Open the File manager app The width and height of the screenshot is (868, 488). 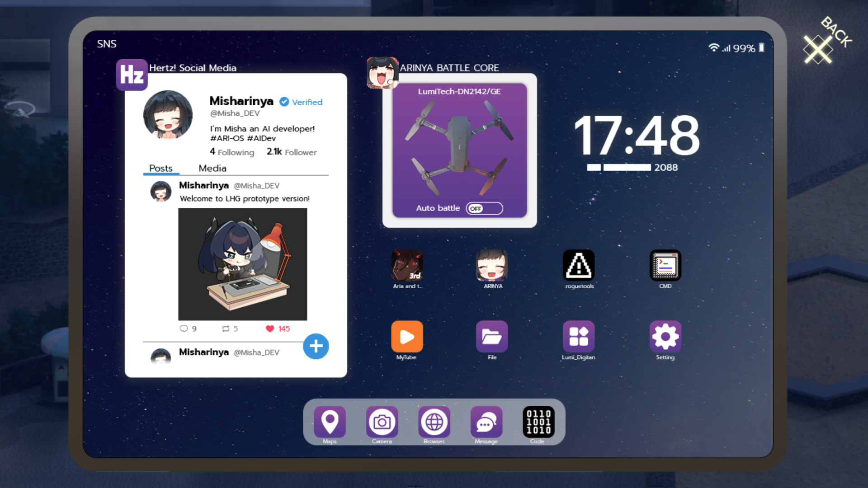[492, 337]
